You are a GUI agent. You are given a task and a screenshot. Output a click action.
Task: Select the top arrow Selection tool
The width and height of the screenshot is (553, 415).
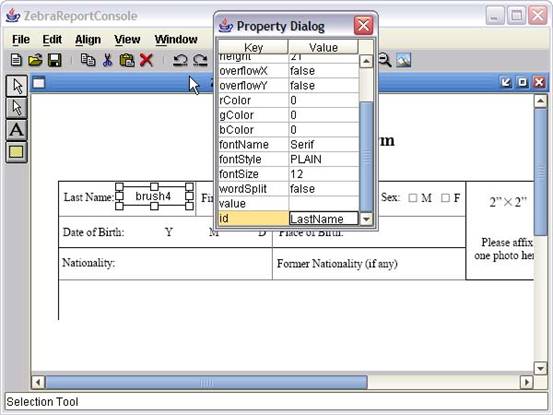[x=17, y=86]
